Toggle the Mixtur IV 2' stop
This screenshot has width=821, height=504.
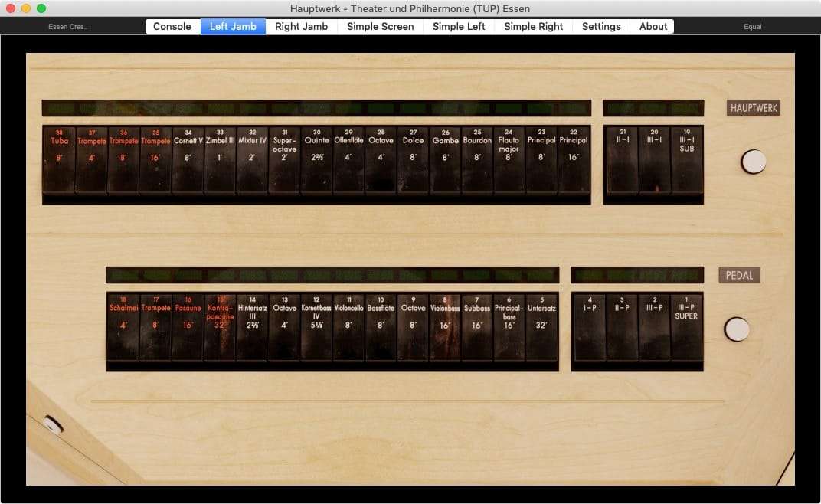click(x=252, y=160)
